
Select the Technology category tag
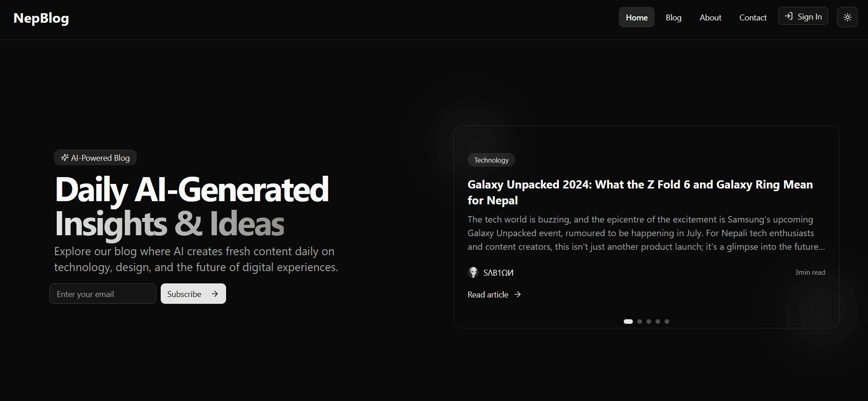pyautogui.click(x=491, y=160)
